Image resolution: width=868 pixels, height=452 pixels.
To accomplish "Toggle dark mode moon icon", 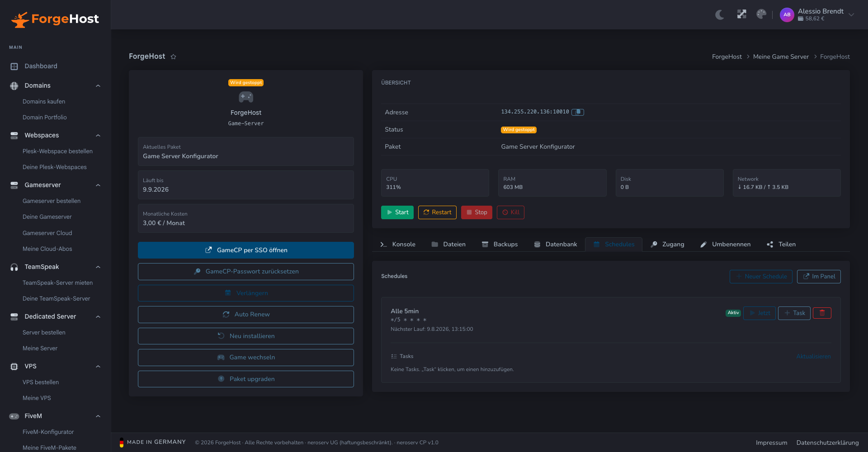I will 720,15.
